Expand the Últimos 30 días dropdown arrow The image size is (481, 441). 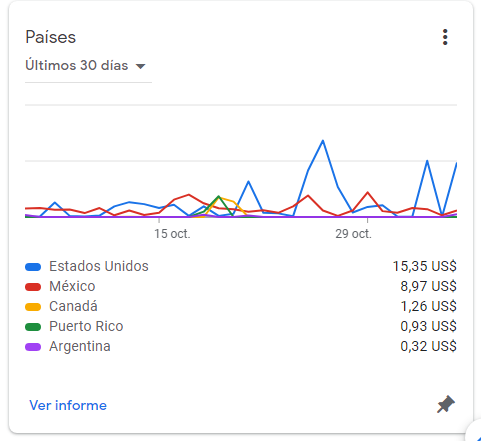coord(141,66)
